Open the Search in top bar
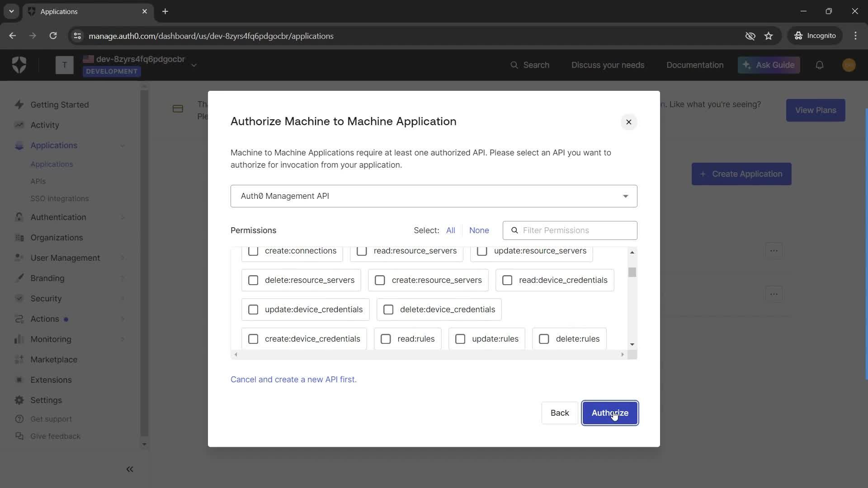The width and height of the screenshot is (868, 488). 529,65
